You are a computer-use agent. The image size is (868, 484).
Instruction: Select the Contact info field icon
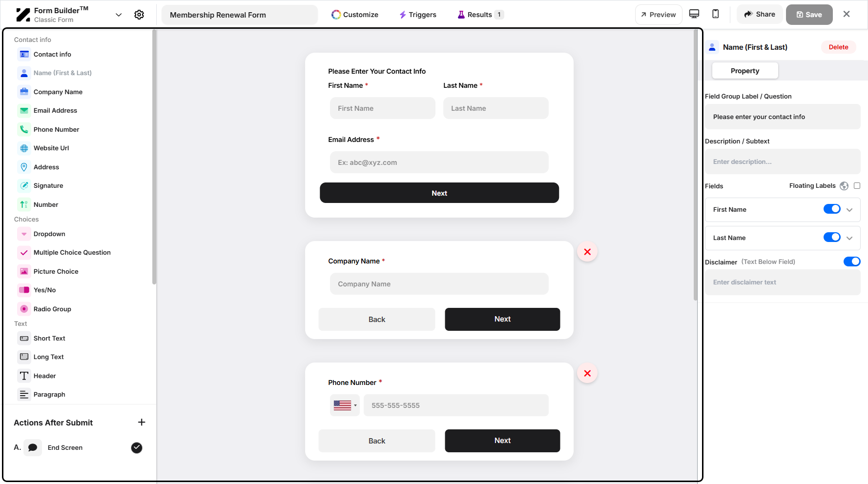pyautogui.click(x=24, y=54)
